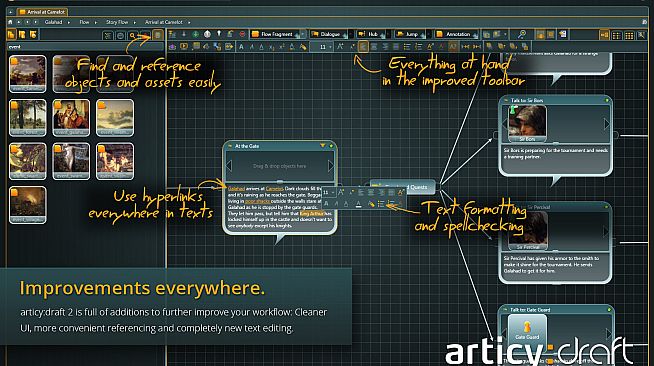Switch to the table view mode icon
This screenshot has width=654, height=366.
[616, 35]
